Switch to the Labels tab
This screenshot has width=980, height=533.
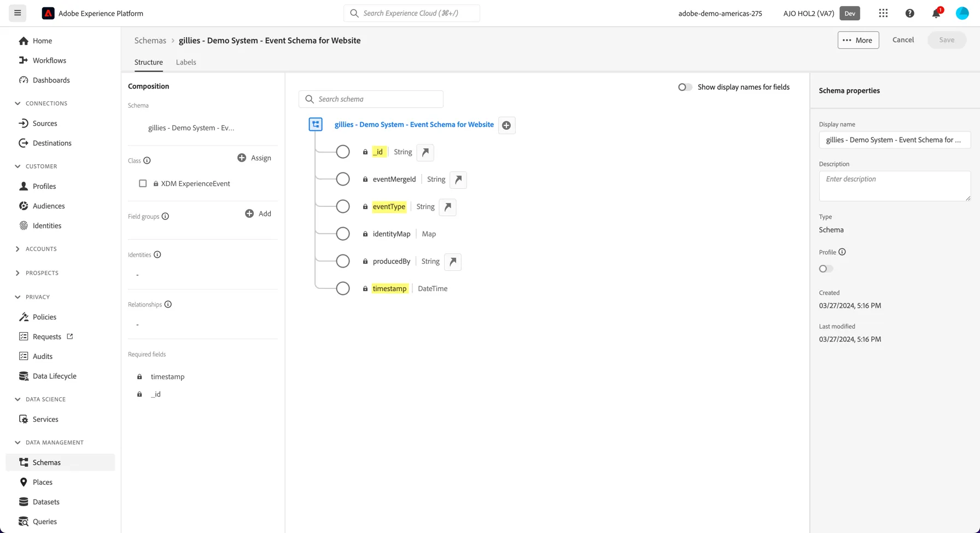click(x=186, y=62)
